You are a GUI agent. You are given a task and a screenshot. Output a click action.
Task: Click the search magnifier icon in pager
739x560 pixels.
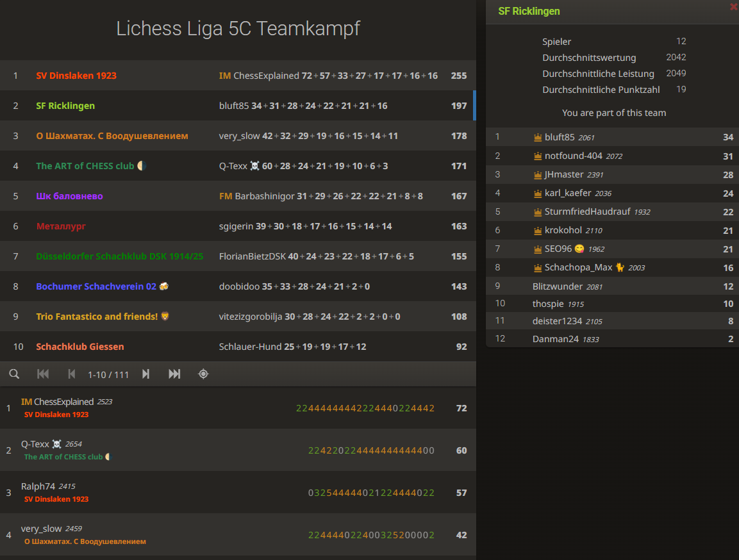[x=14, y=374]
